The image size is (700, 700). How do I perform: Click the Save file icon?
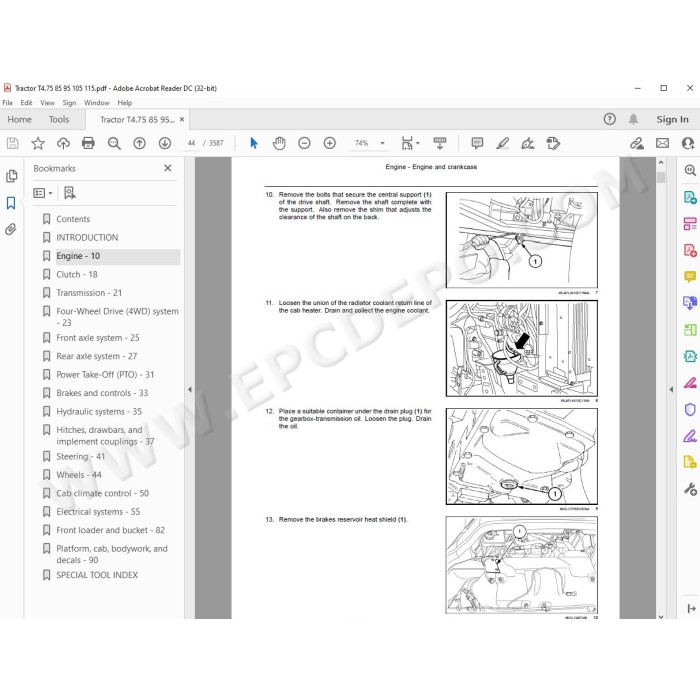(12, 143)
